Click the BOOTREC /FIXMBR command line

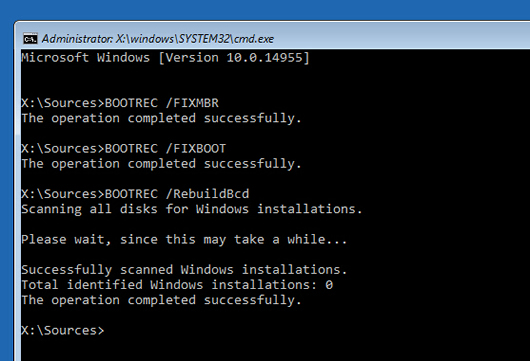pyautogui.click(x=120, y=103)
